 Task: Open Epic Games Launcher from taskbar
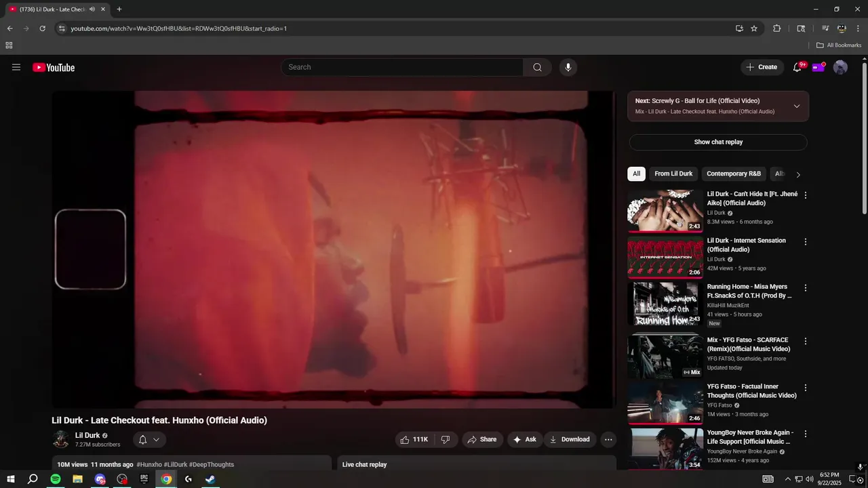pyautogui.click(x=144, y=479)
